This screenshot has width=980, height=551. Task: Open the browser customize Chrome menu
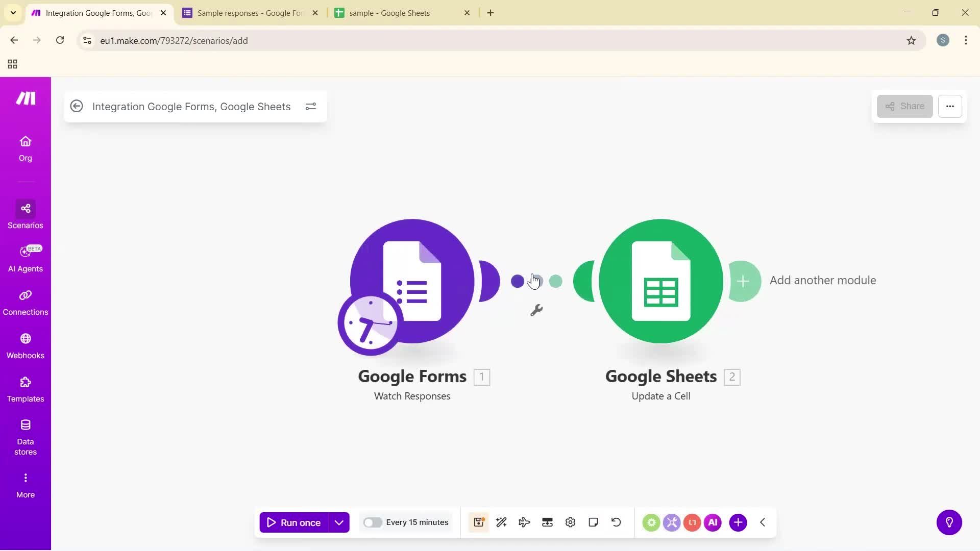pos(966,40)
